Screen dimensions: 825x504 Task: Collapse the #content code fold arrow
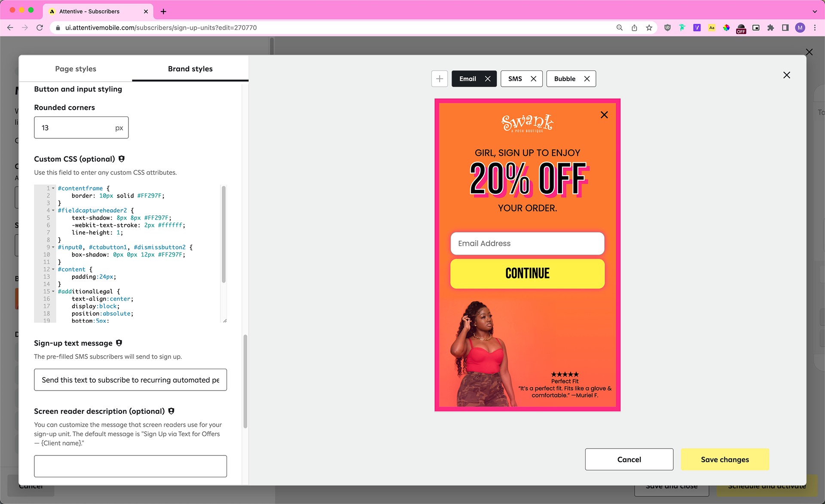[53, 269]
